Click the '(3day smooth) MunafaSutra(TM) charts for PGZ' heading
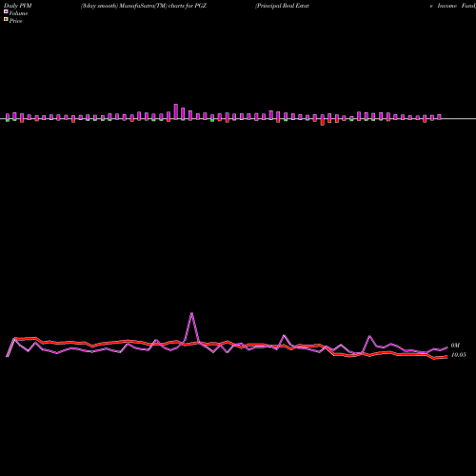The height and width of the screenshot is (476, 476). [x=144, y=6]
